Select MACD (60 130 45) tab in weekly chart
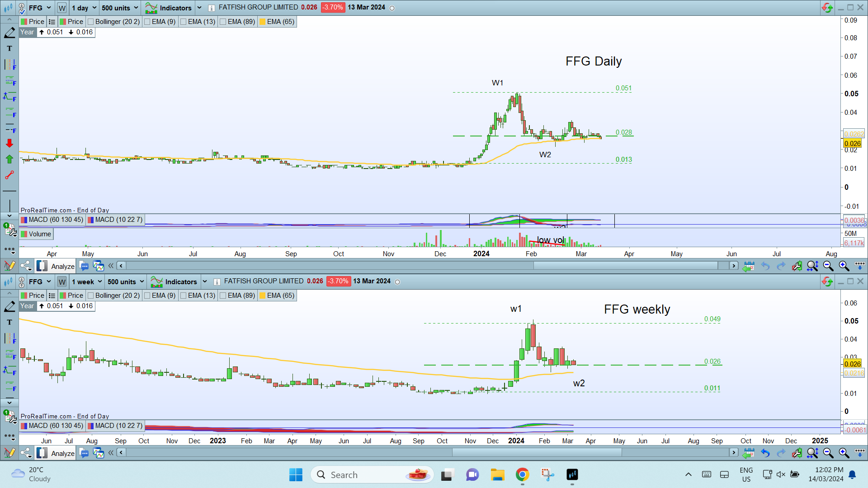Image resolution: width=868 pixels, height=488 pixels. pyautogui.click(x=52, y=426)
